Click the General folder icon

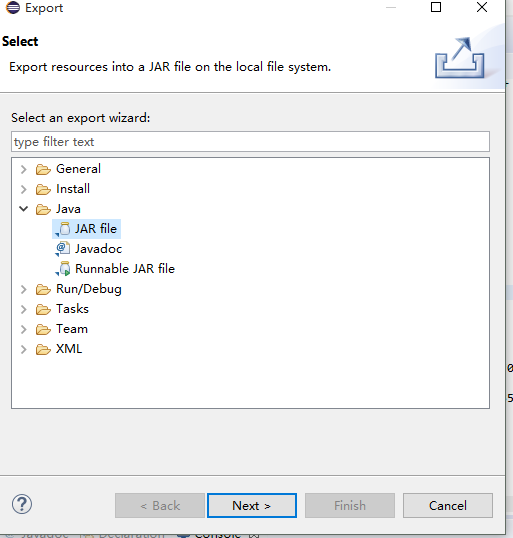point(43,169)
